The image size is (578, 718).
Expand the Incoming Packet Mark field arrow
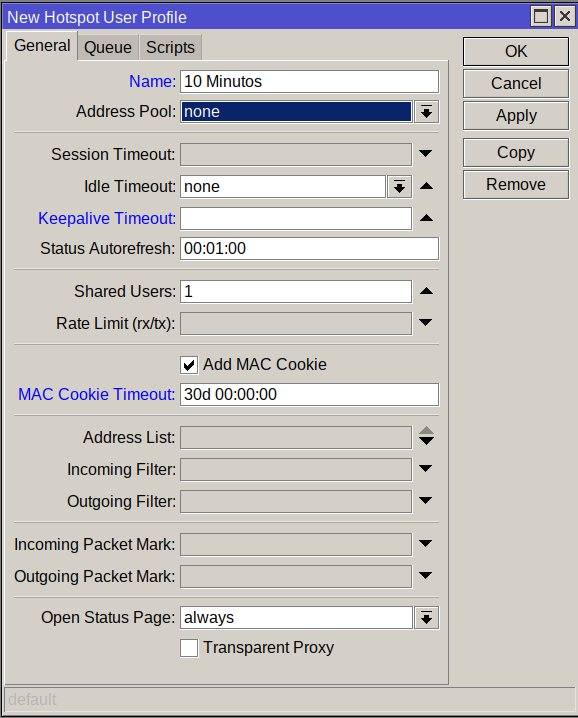click(425, 544)
